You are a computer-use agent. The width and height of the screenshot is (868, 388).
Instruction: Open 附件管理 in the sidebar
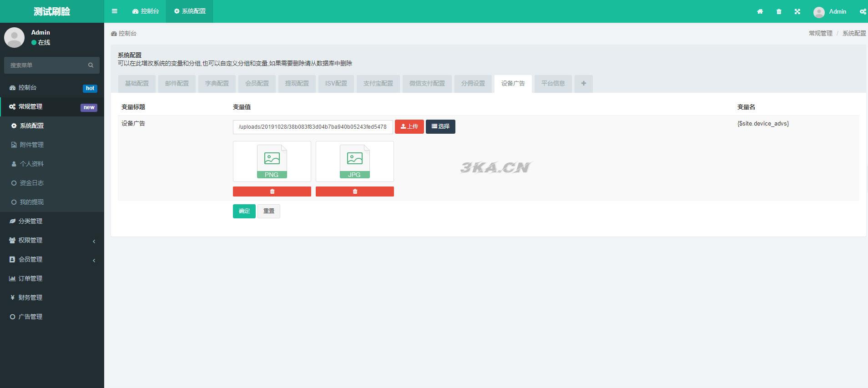tap(52, 145)
